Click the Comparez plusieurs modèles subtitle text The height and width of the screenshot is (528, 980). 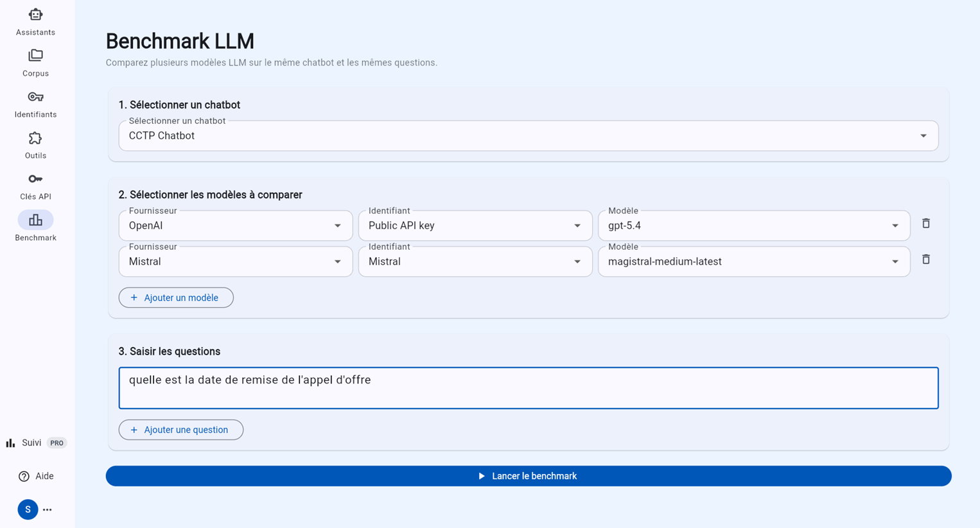(272, 62)
